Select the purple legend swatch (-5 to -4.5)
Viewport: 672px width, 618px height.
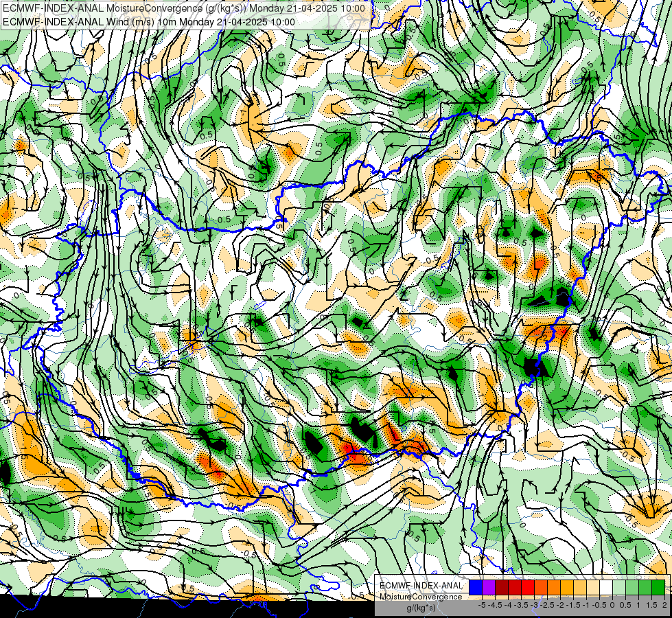pos(489,587)
